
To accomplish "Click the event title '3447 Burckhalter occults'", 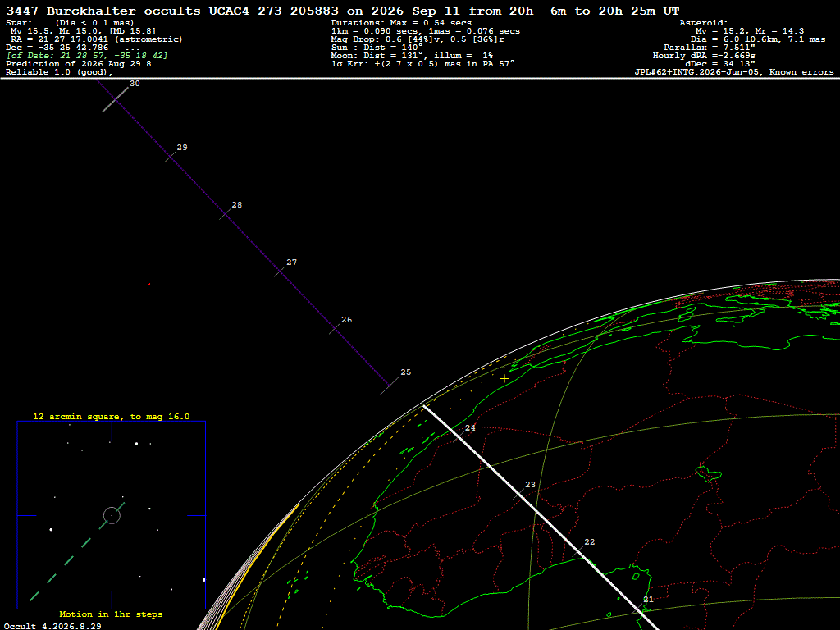I will [103, 11].
